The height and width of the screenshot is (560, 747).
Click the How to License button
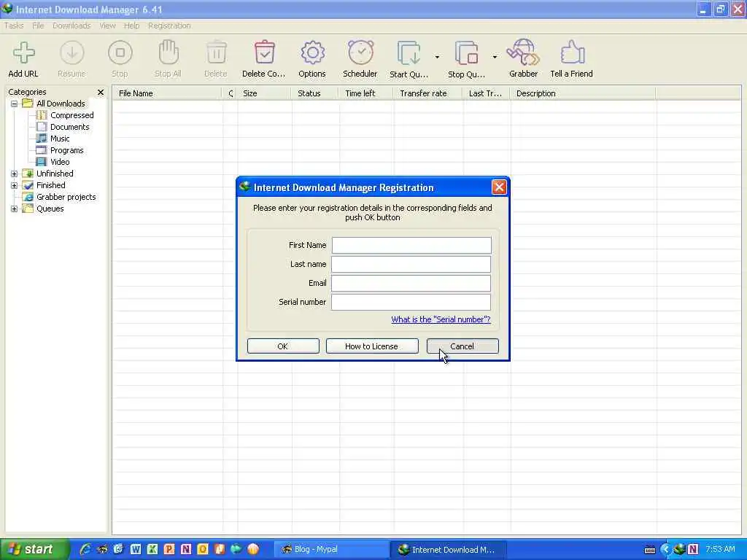pyautogui.click(x=371, y=346)
